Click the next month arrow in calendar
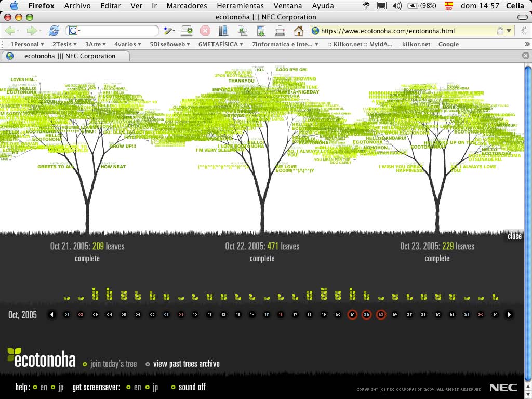Screen dimensions: 532x399 coord(509,315)
